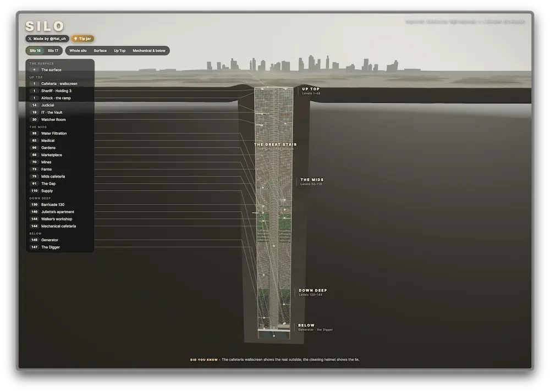
Task: Select Barricade 130 entry
Action: pyautogui.click(x=60, y=205)
